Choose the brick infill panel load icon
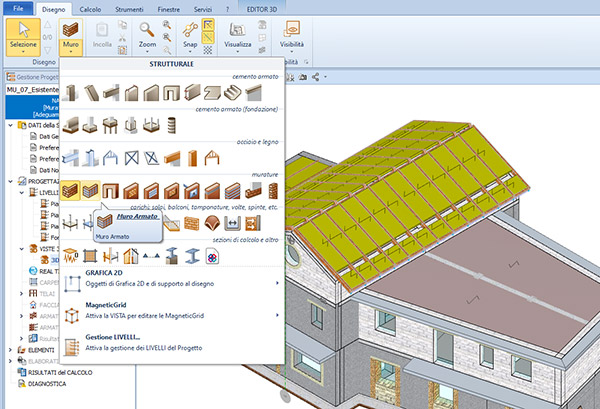Screen dimensions: 600x409 [x=192, y=223]
